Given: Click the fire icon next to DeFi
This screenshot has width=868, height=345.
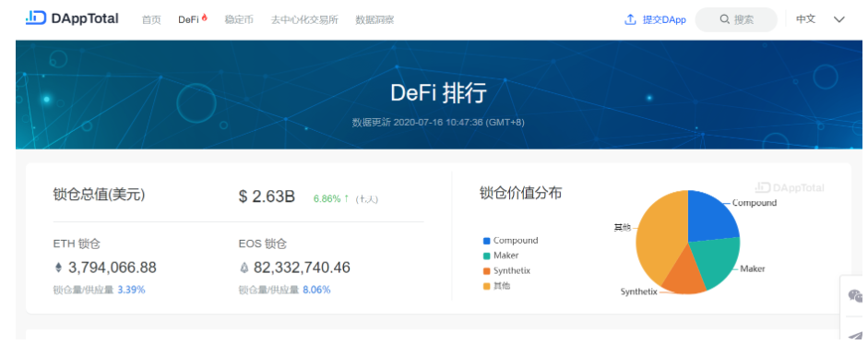Looking at the screenshot, I should 204,18.
